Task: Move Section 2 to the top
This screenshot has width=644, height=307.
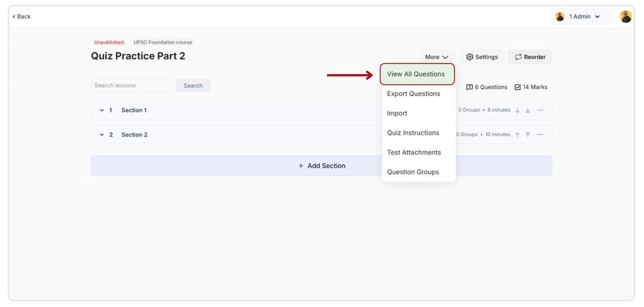Action: click(x=528, y=135)
